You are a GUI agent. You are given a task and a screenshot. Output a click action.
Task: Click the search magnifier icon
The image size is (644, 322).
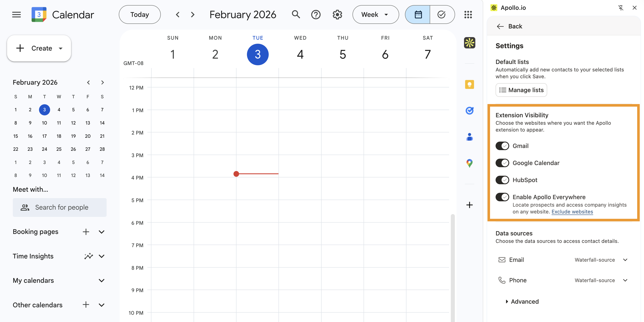pos(296,15)
